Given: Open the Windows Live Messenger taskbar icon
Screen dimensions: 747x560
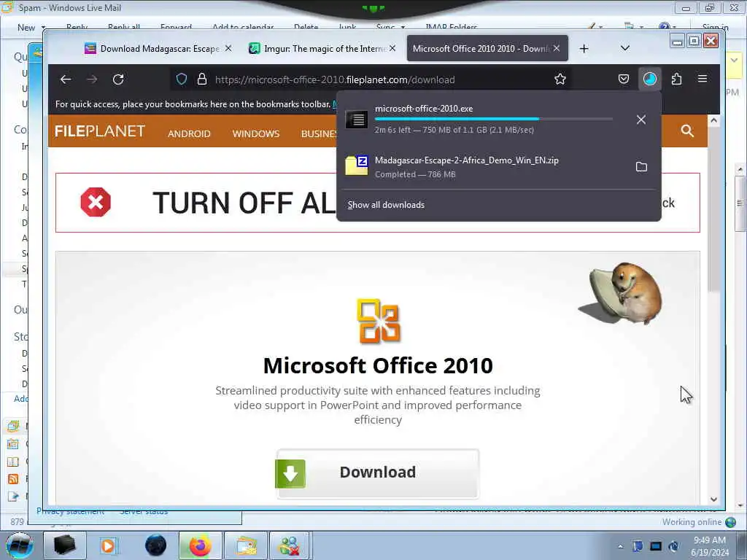Looking at the screenshot, I should (290, 545).
